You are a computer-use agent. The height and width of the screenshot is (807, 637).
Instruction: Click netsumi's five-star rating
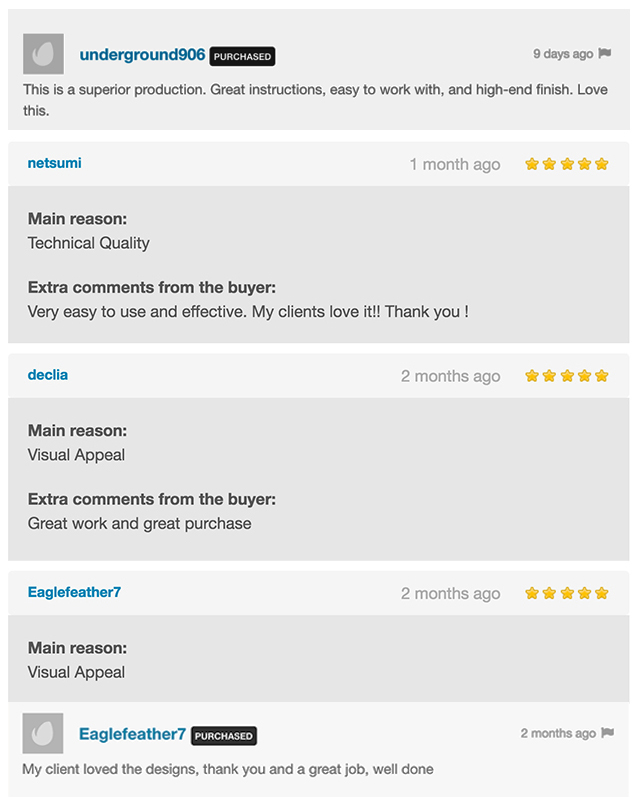[567, 164]
